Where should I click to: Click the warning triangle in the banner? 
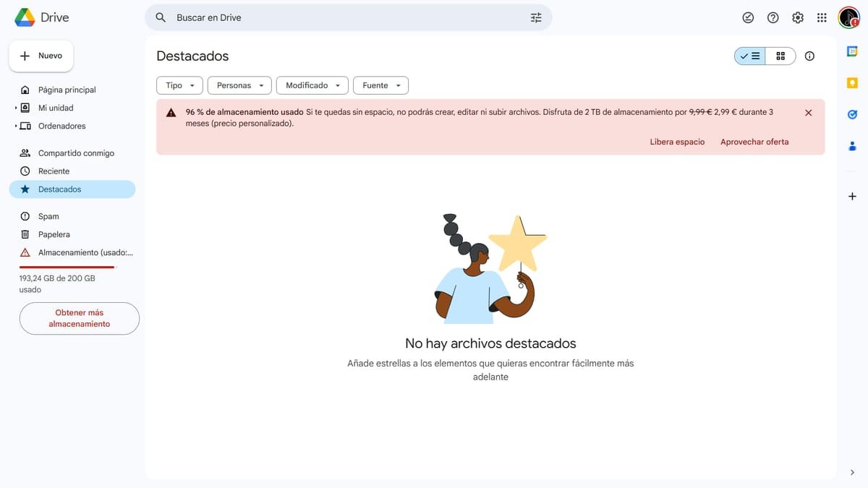tap(171, 113)
